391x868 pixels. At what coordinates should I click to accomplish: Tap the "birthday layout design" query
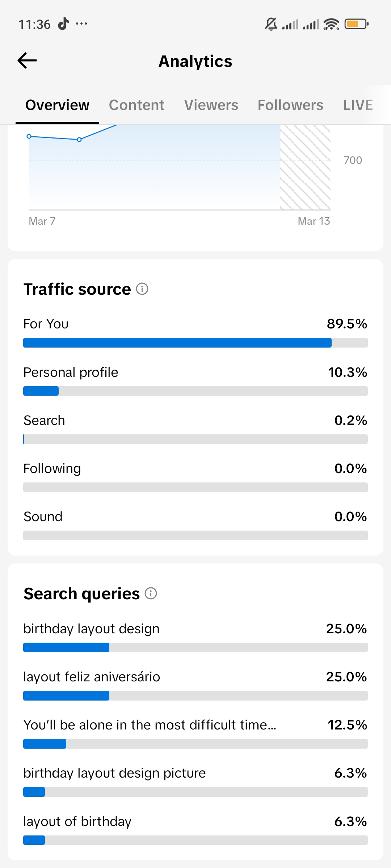pyautogui.click(x=92, y=629)
